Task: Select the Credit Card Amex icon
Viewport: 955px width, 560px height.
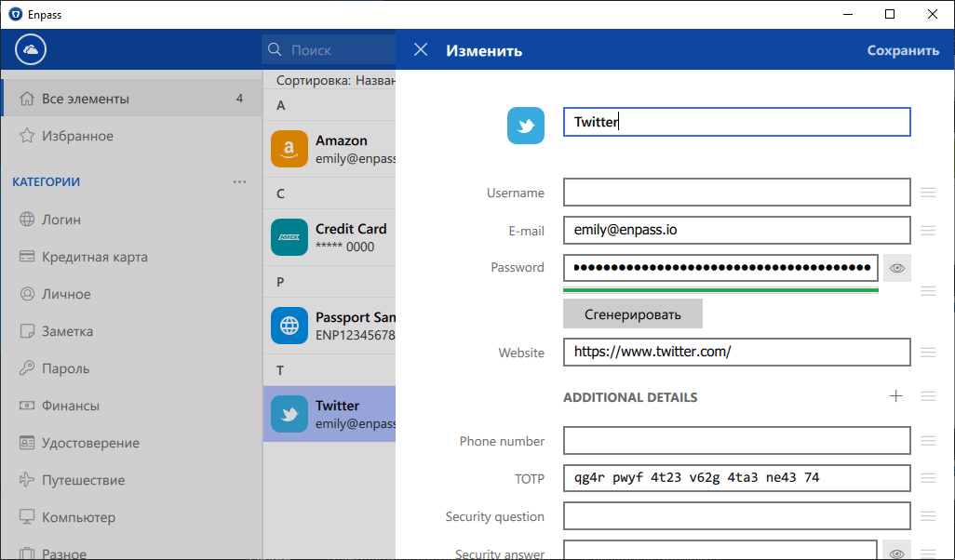Action: coord(289,237)
